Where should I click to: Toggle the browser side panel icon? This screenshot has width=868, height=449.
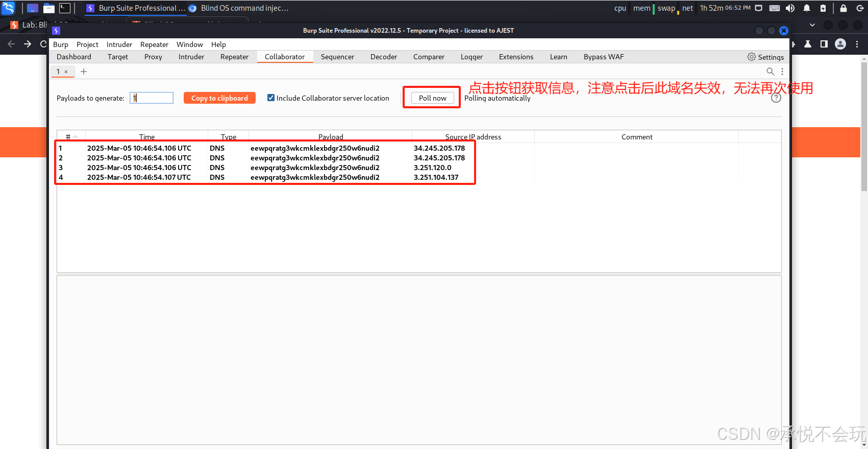[824, 44]
